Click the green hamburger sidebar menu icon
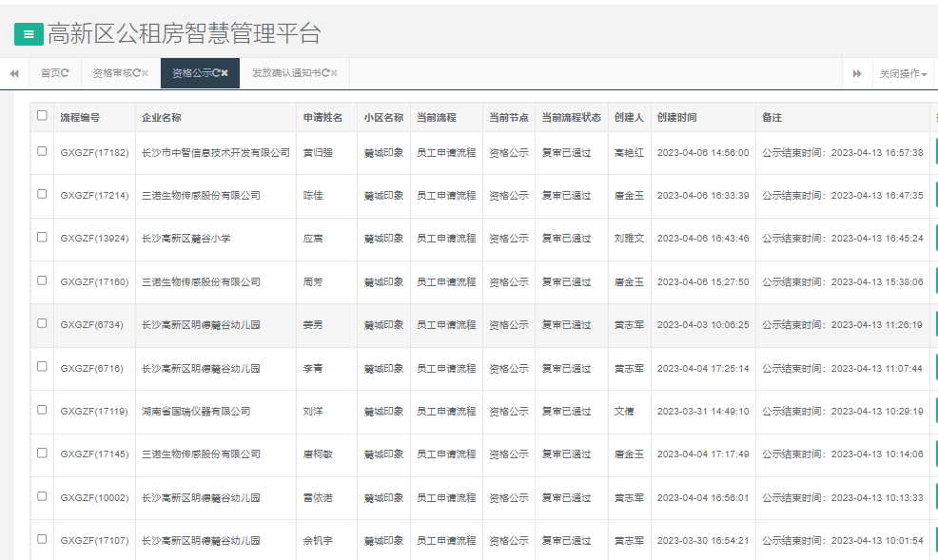Image resolution: width=938 pixels, height=560 pixels. [x=27, y=34]
